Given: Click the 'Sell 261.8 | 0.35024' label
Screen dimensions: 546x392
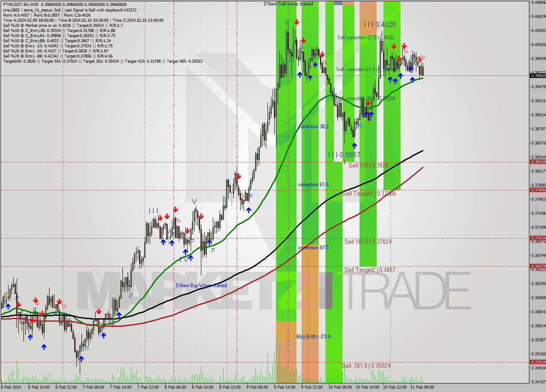Looking at the screenshot, I should point(366,366).
